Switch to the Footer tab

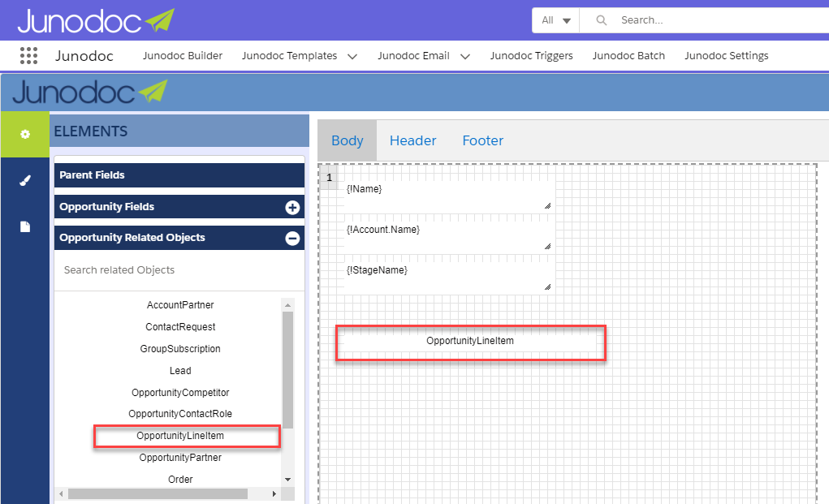click(482, 140)
